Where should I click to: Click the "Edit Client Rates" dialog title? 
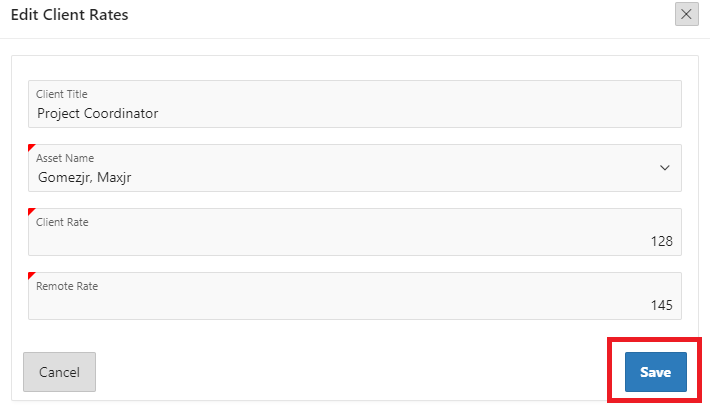click(x=69, y=16)
